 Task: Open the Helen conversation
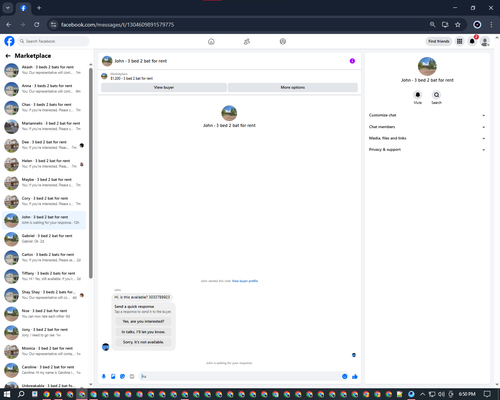(x=44, y=164)
